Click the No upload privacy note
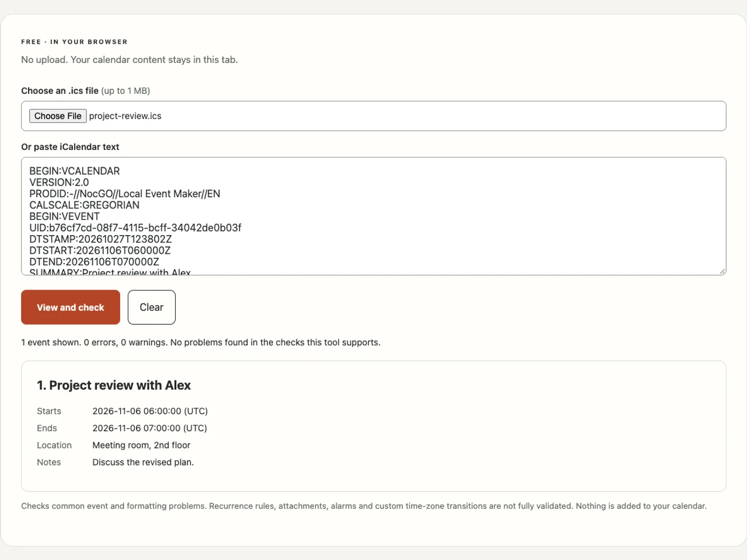Image resolution: width=747 pixels, height=560 pixels. (x=130, y=60)
